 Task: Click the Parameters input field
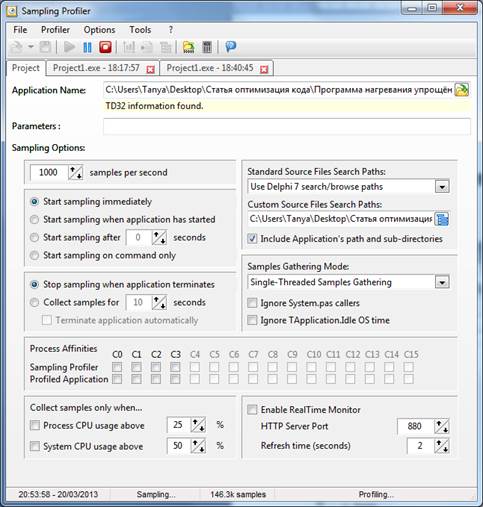point(287,126)
